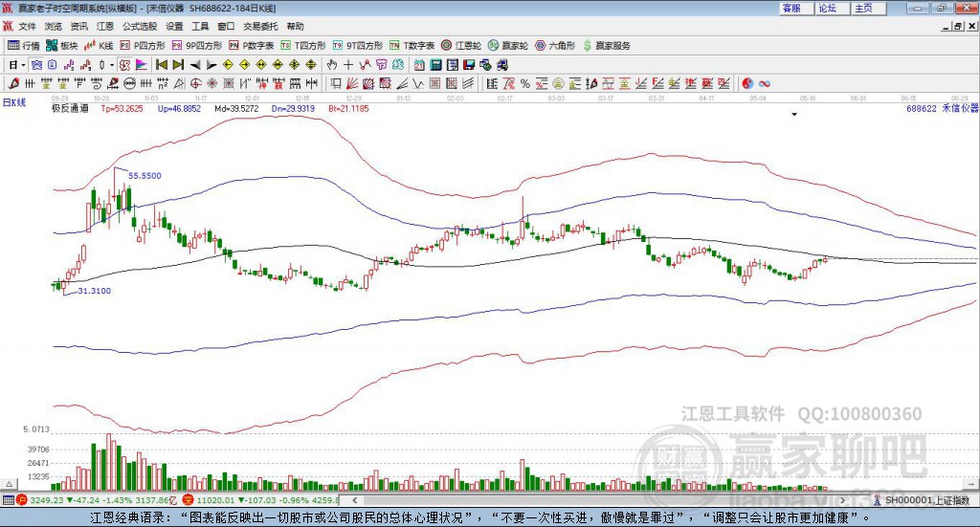Click the black left arrow icon
Screen dimensions: 980x527
(195, 65)
